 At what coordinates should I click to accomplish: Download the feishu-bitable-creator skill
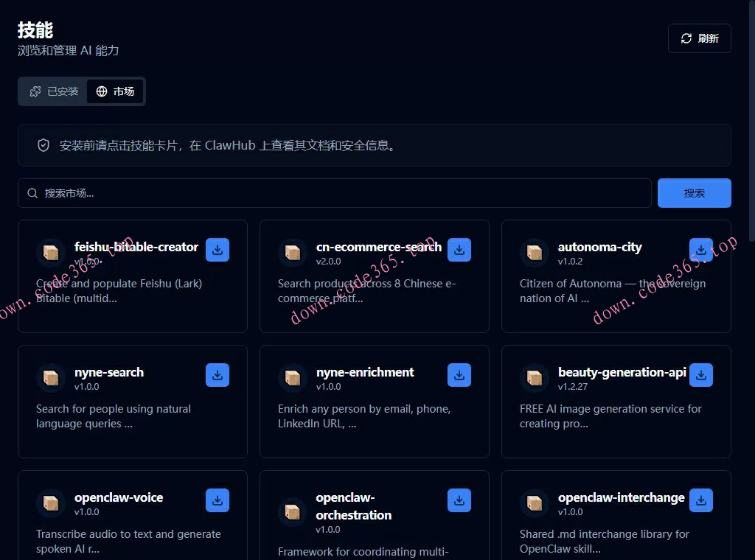click(x=218, y=250)
